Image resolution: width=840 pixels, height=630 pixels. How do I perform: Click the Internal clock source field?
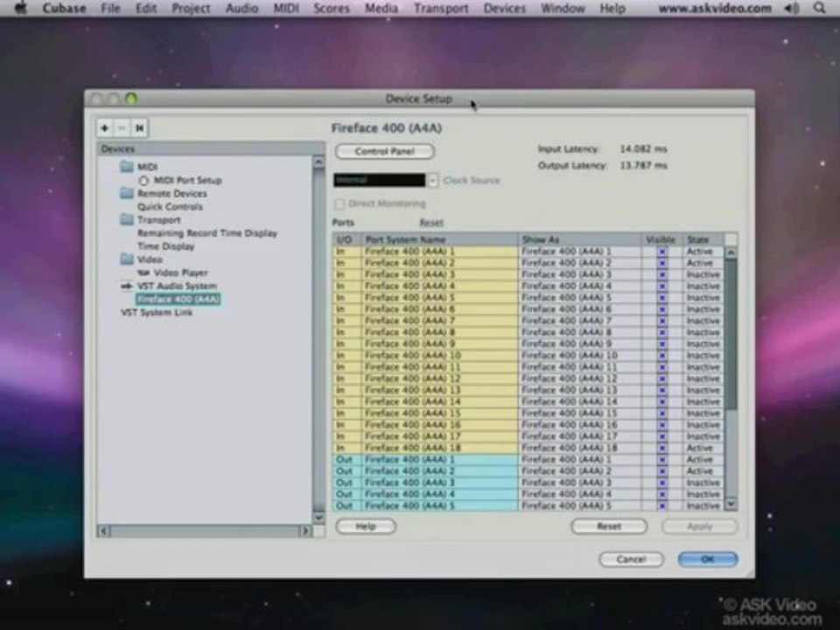coord(379,180)
